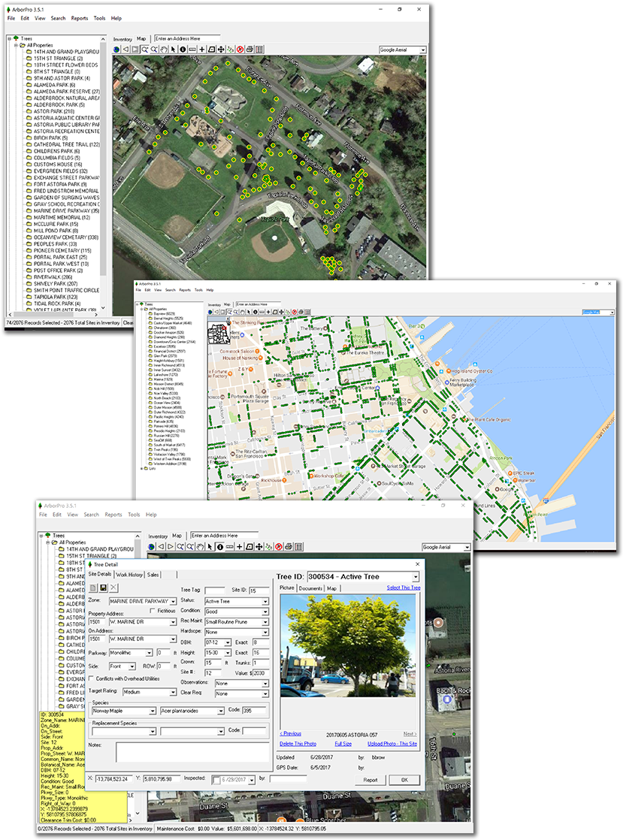This screenshot has height=840, width=623.
Task: Switch to the Inventory tab in the top window
Action: click(x=122, y=39)
